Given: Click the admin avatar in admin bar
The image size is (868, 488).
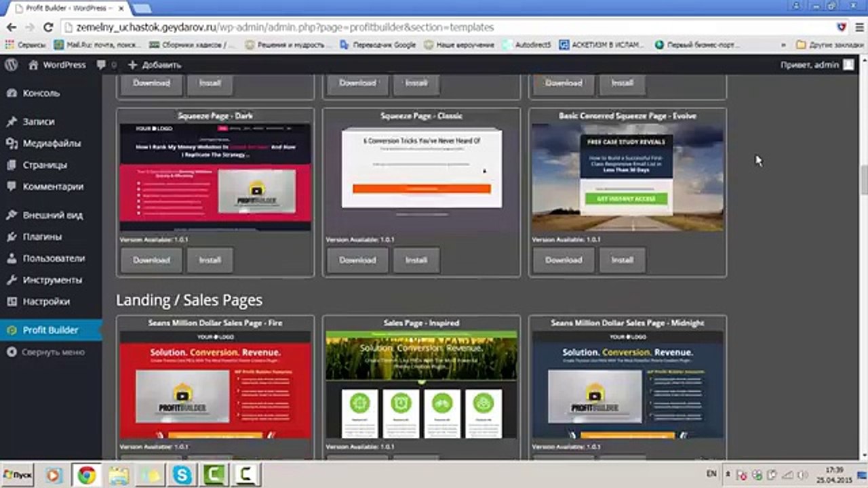Looking at the screenshot, I should 848,65.
